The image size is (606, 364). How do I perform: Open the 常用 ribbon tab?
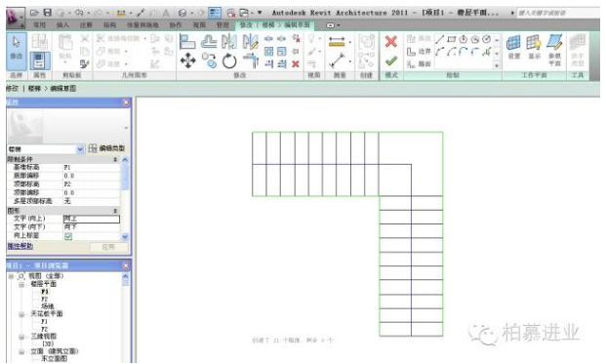39,25
